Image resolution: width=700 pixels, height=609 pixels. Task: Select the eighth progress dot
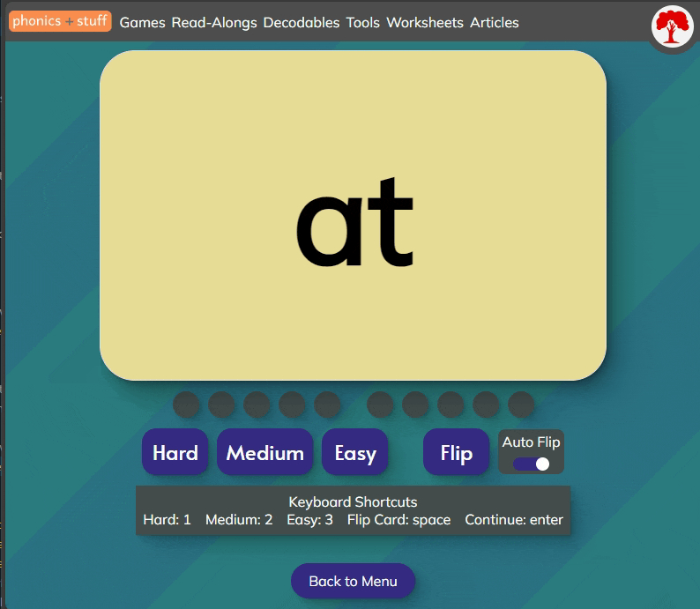(451, 405)
